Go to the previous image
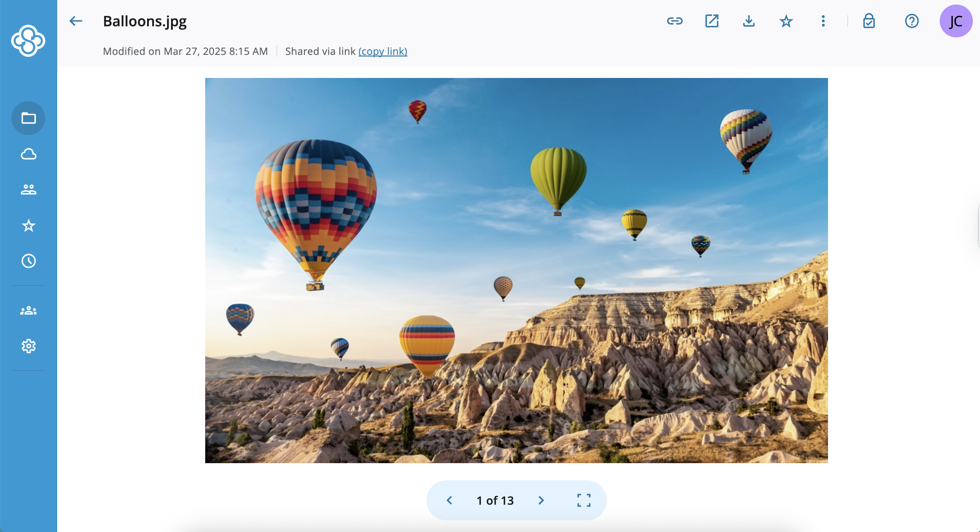The height and width of the screenshot is (532, 980). point(449,500)
